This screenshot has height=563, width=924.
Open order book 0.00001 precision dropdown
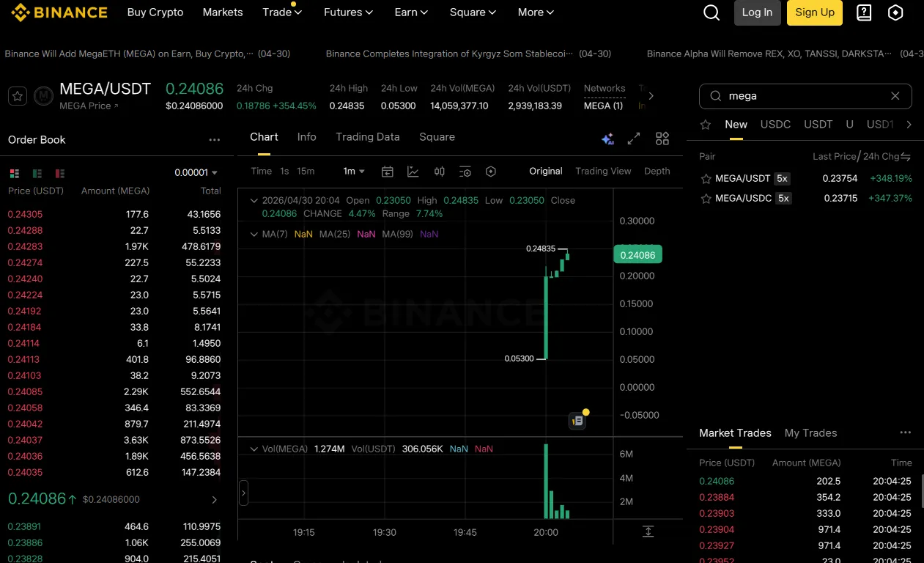pyautogui.click(x=196, y=173)
